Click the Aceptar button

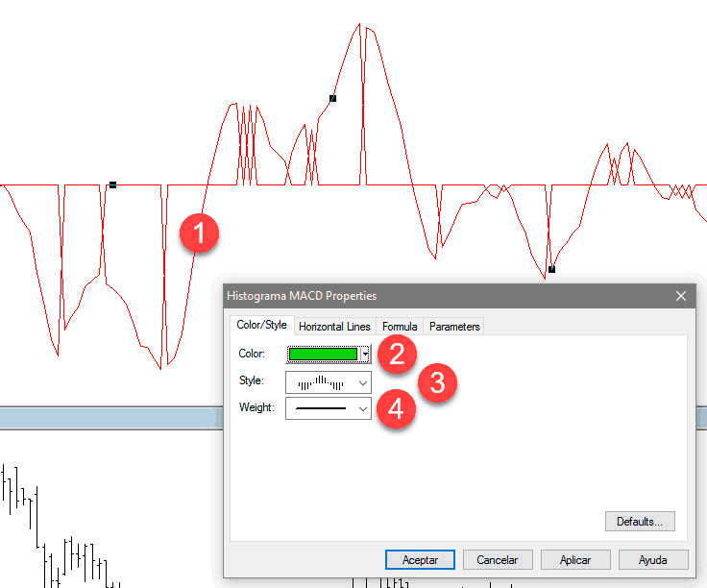[420, 559]
